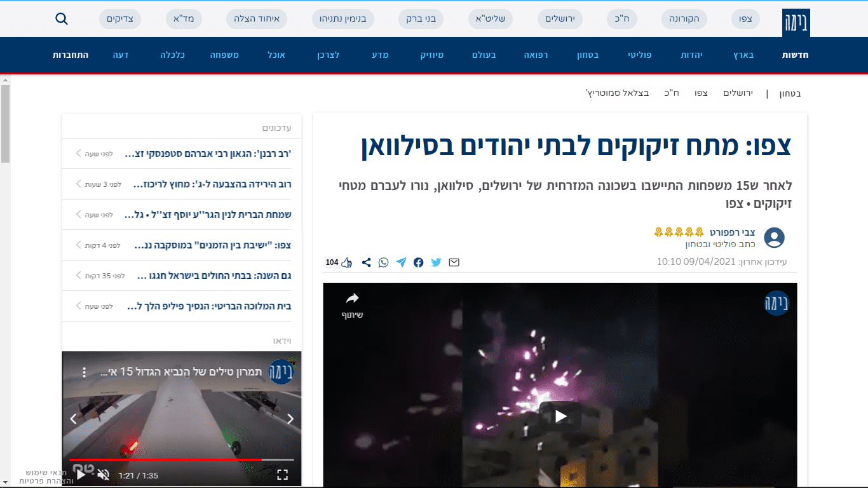The width and height of the screenshot is (868, 488).
Task: Select בעולם in the navigation bar
Action: (x=484, y=55)
